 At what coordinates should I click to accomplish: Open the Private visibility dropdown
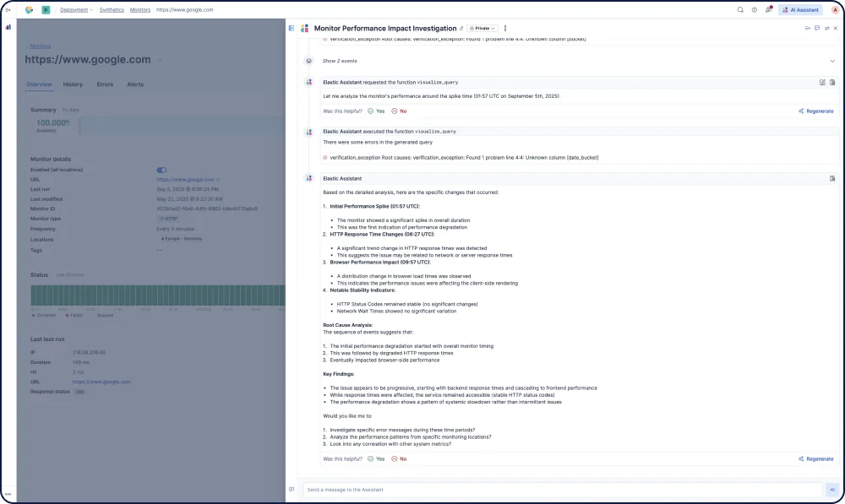pos(482,27)
